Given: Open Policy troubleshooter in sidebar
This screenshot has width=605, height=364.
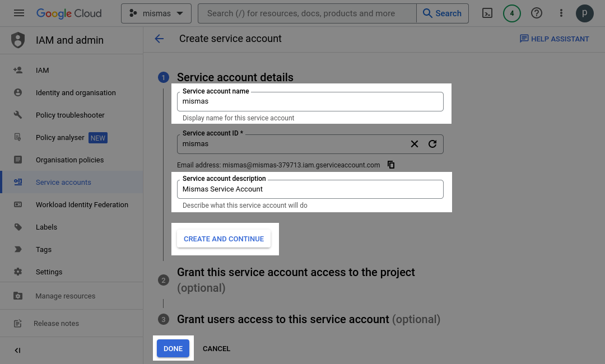Looking at the screenshot, I should (71, 115).
